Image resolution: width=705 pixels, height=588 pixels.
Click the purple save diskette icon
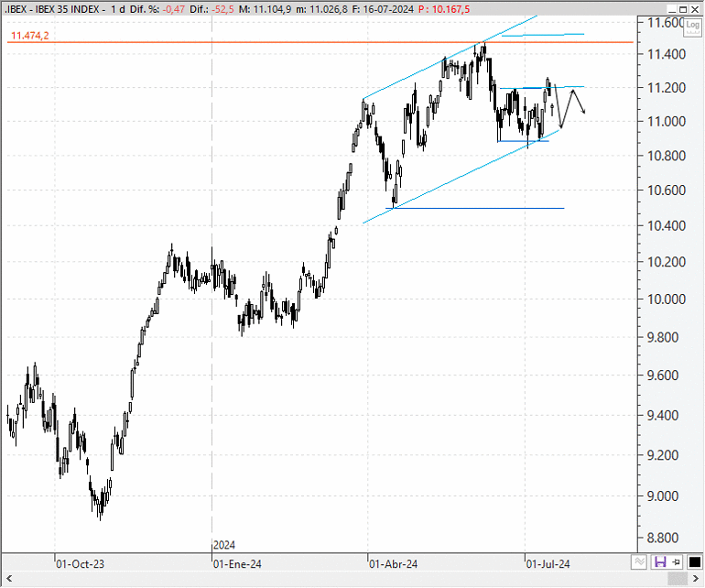pos(660,561)
